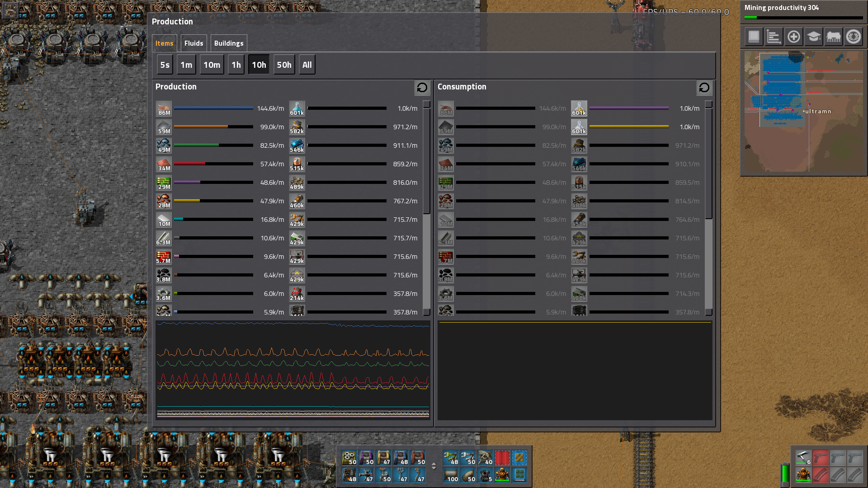The height and width of the screenshot is (488, 868).
Task: Open the technology research cap button
Action: (x=813, y=37)
